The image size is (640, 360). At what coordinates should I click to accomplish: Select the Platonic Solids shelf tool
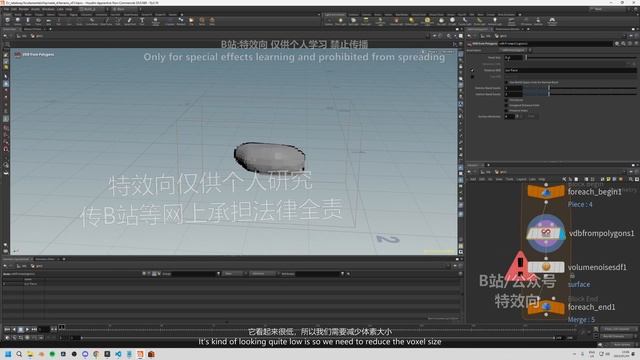(156, 21)
